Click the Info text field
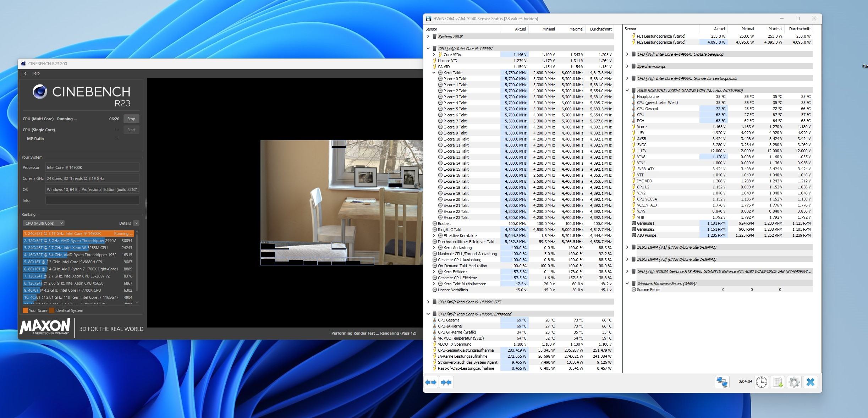This screenshot has width=868, height=418. coord(92,200)
